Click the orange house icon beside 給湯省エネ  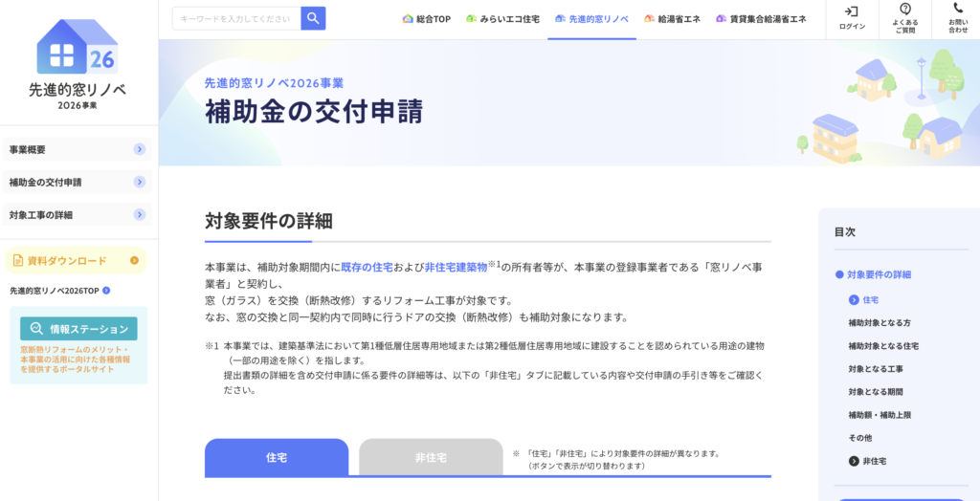[650, 19]
